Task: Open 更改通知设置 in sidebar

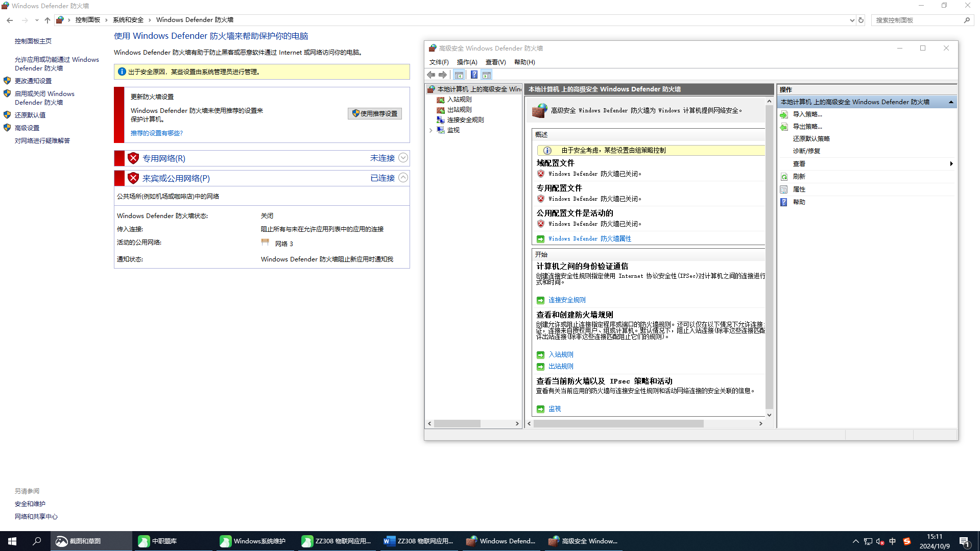Action: 33,81
